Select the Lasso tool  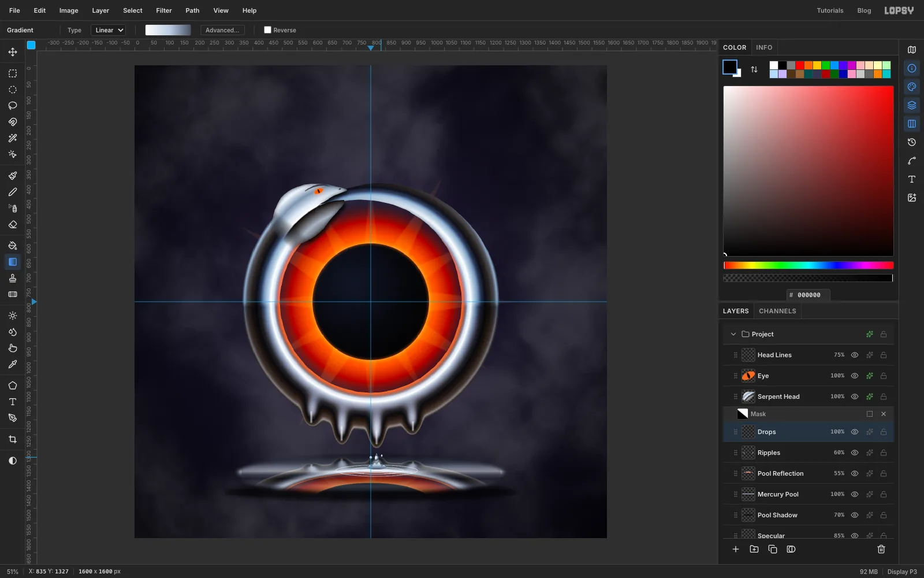point(13,106)
